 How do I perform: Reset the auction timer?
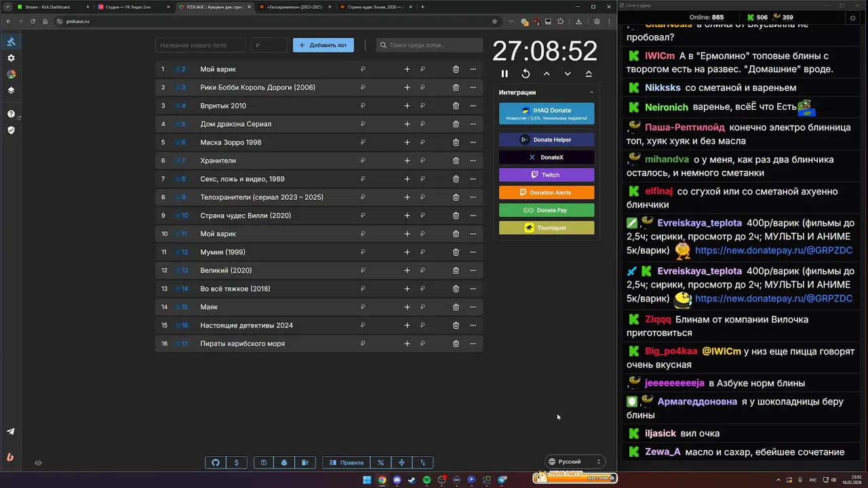[526, 74]
